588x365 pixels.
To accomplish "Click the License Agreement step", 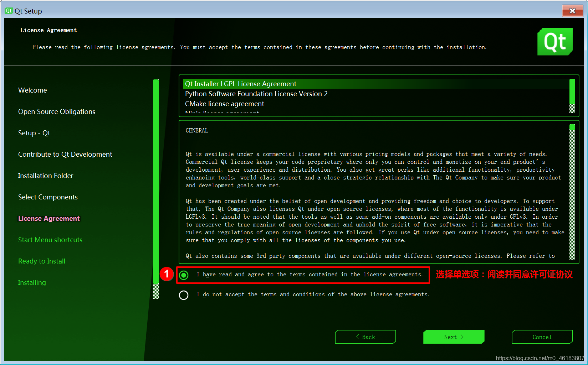I will pyautogui.click(x=49, y=218).
